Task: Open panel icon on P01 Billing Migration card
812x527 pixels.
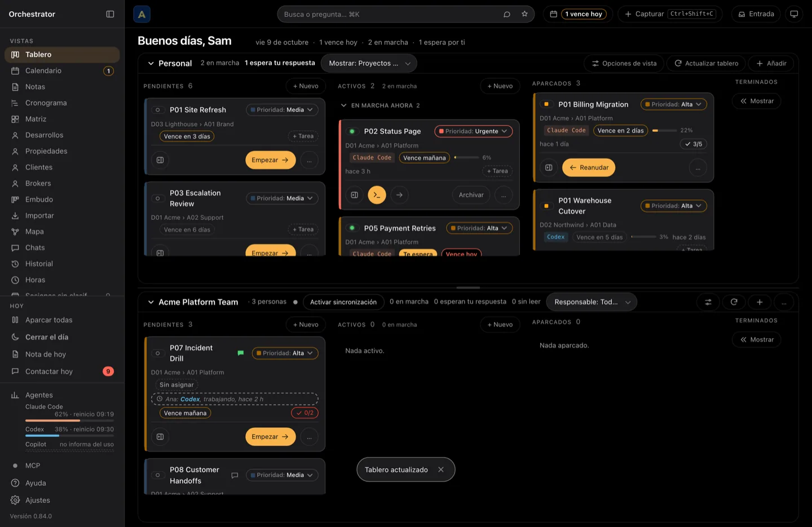Action: point(549,167)
